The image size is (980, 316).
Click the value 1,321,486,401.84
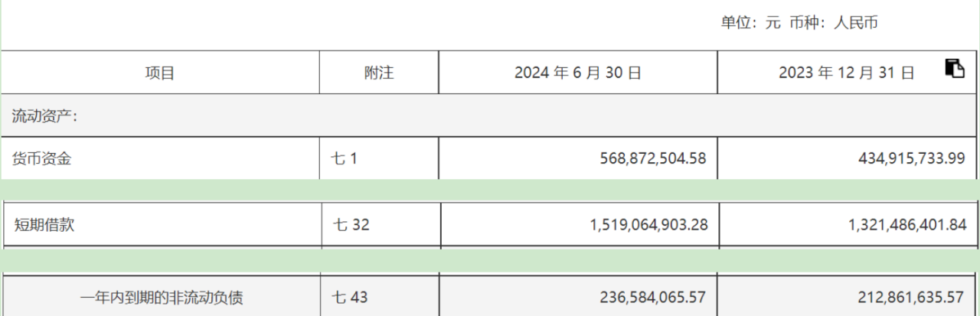pyautogui.click(x=908, y=225)
